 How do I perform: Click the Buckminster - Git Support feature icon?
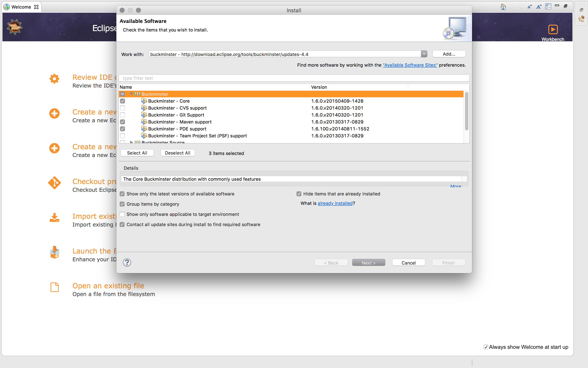click(x=144, y=115)
